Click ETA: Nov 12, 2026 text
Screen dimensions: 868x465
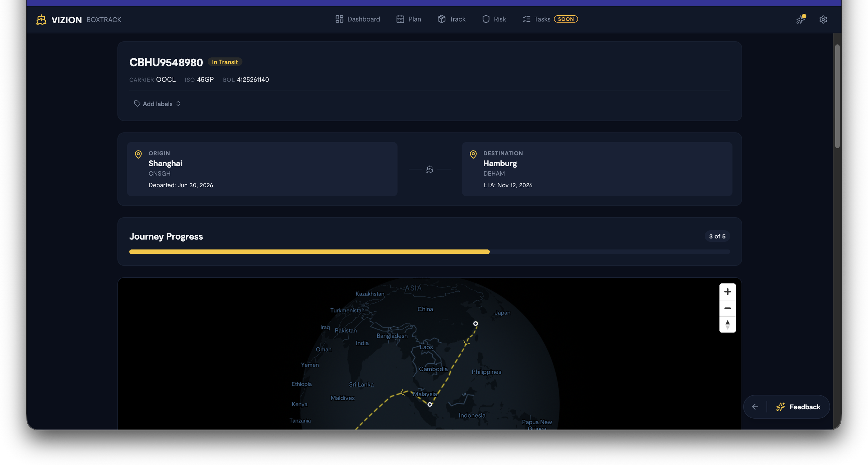click(x=508, y=185)
